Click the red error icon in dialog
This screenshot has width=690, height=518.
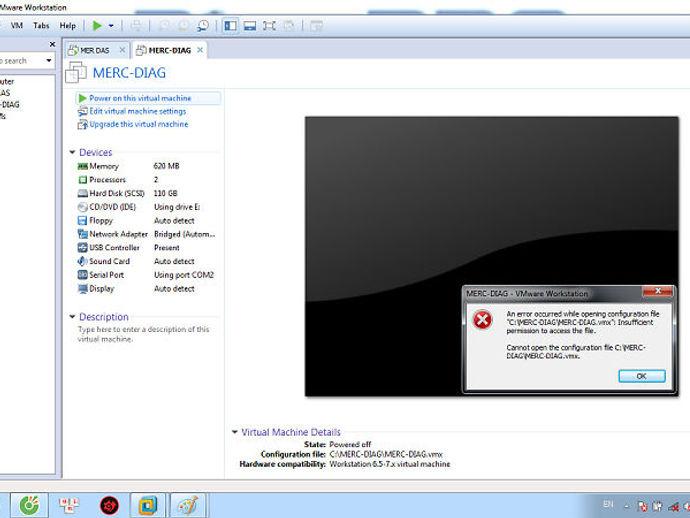(482, 320)
